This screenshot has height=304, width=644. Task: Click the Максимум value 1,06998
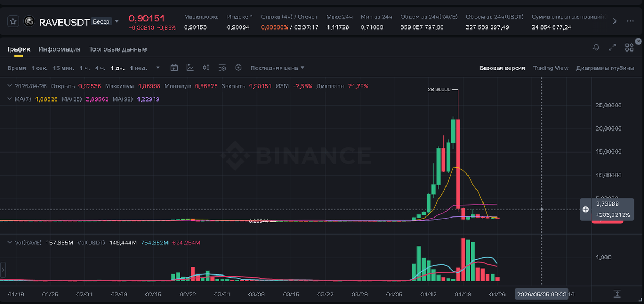[149, 86]
